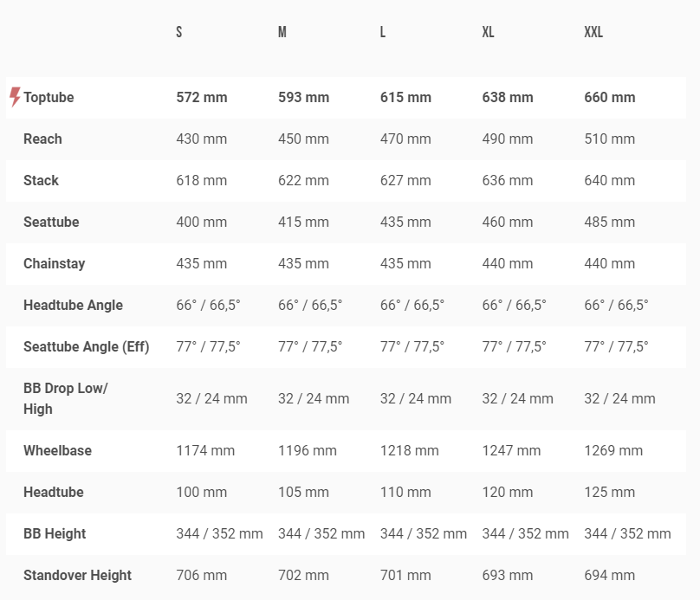
Task: Click the Seattube Angle (Eff) label
Action: (86, 346)
